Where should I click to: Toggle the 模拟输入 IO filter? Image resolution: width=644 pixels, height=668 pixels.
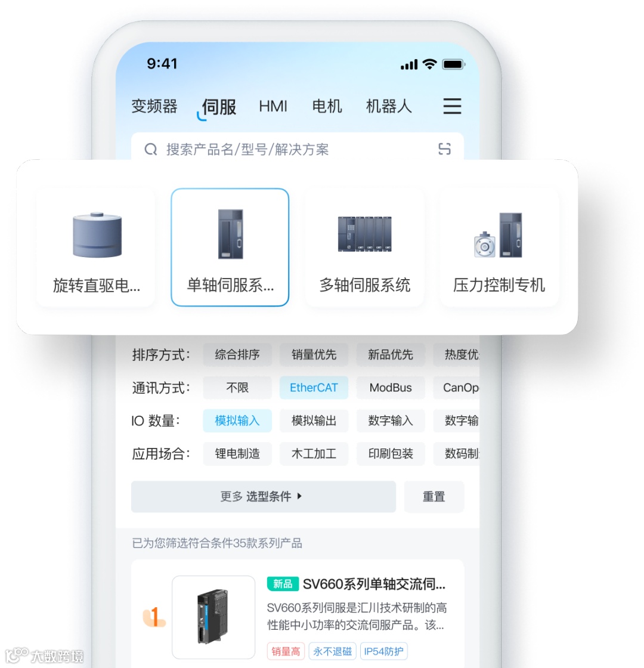coord(237,421)
